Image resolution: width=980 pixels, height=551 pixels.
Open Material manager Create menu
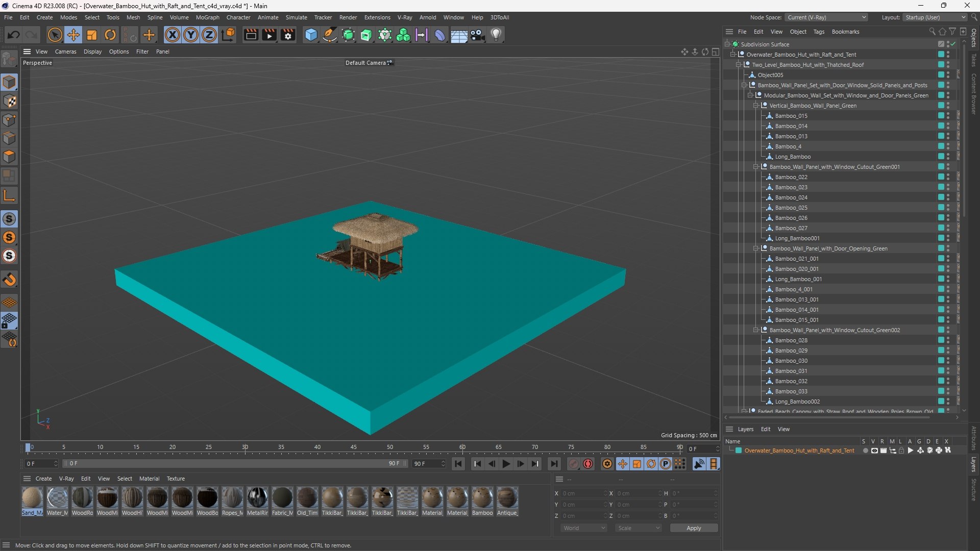tap(43, 479)
